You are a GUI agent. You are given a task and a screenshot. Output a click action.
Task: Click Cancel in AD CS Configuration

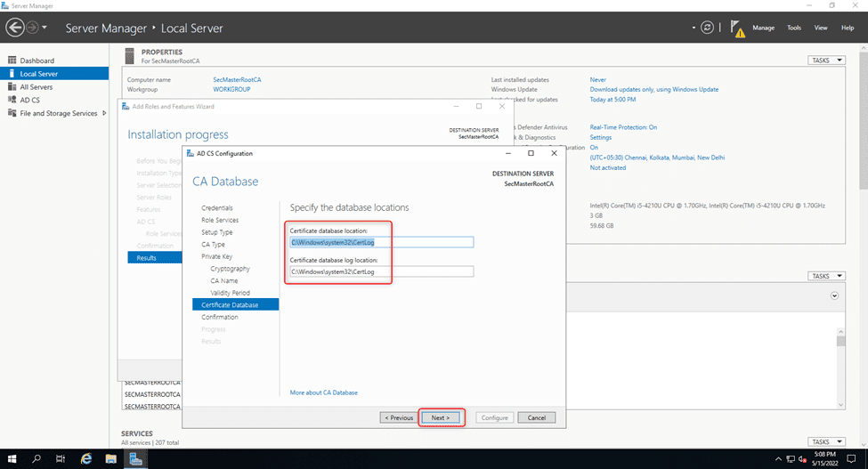click(537, 417)
